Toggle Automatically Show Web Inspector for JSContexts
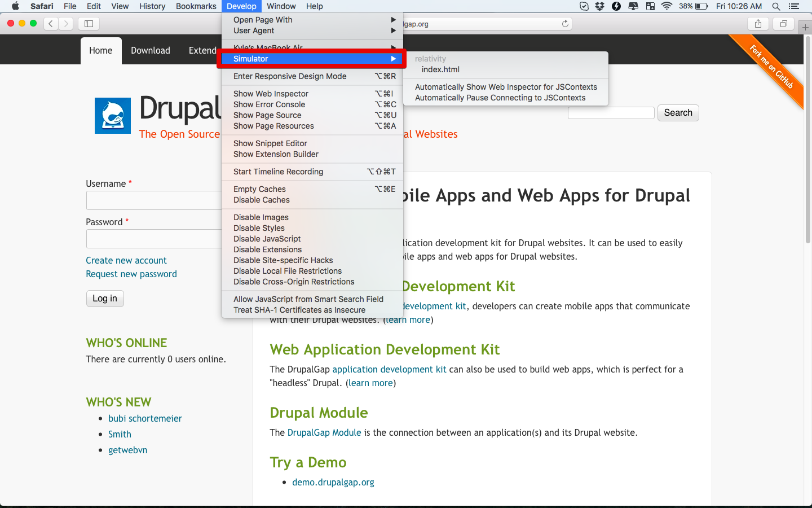This screenshot has width=812, height=508. [x=506, y=87]
